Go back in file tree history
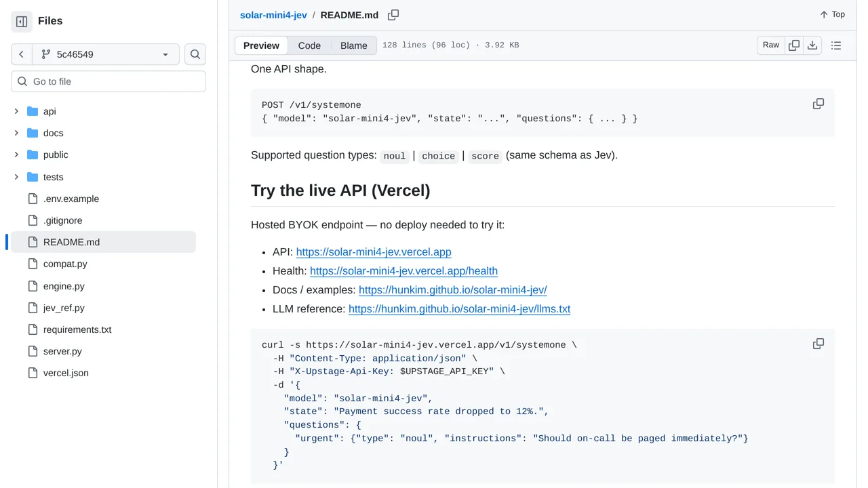Viewport: 868px width, 488px height. pyautogui.click(x=21, y=54)
